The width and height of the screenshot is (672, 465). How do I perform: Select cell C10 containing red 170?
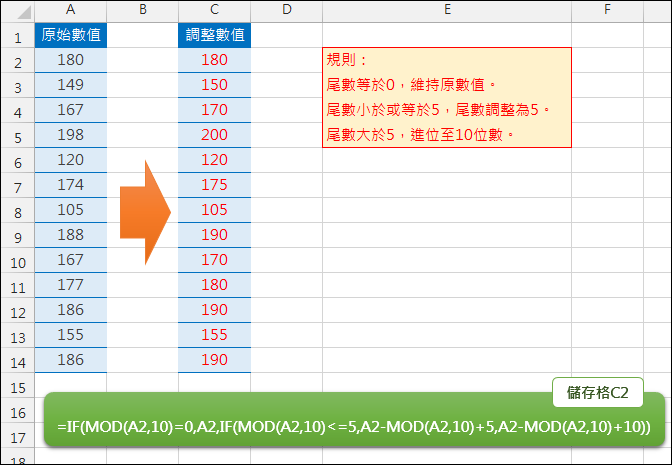(x=214, y=260)
